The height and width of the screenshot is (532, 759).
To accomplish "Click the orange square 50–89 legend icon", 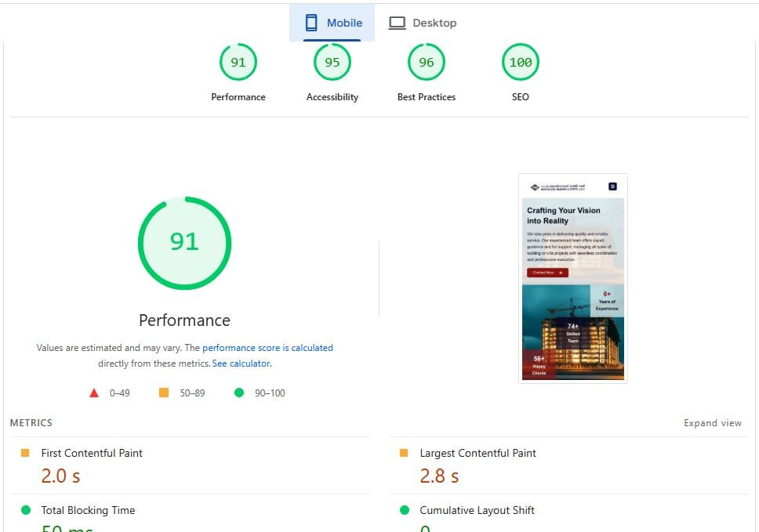I will 164,393.
